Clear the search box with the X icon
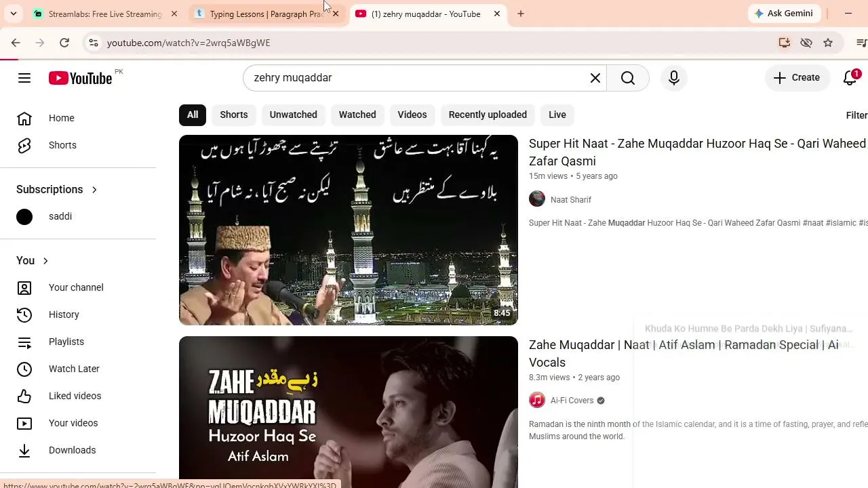The image size is (868, 488). coord(595,78)
